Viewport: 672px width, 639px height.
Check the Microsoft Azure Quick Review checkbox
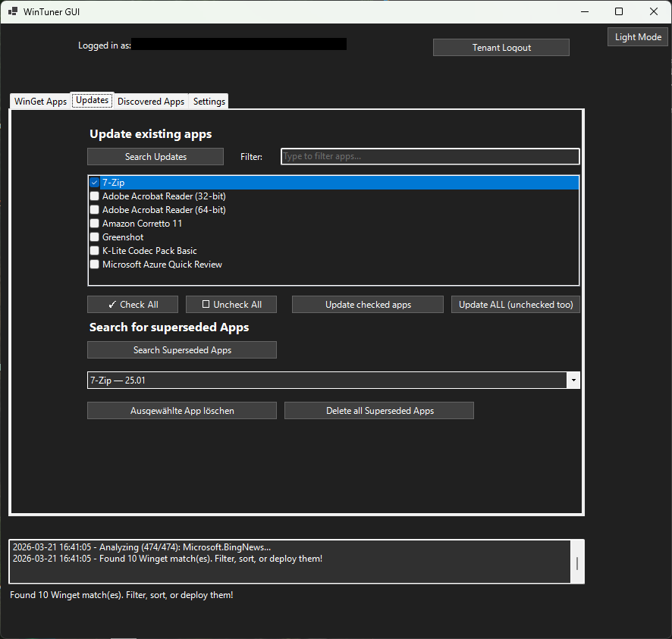coord(95,265)
